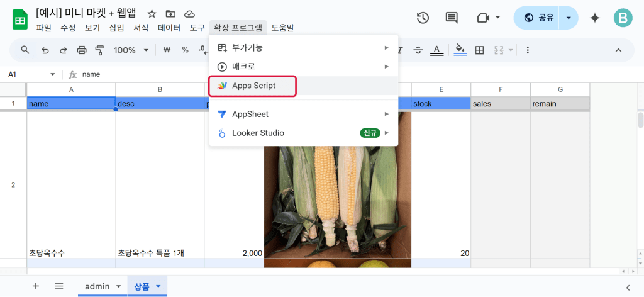Screen dimensions: 644x297
Task: Click the undo arrow in toolbar
Action: point(45,50)
